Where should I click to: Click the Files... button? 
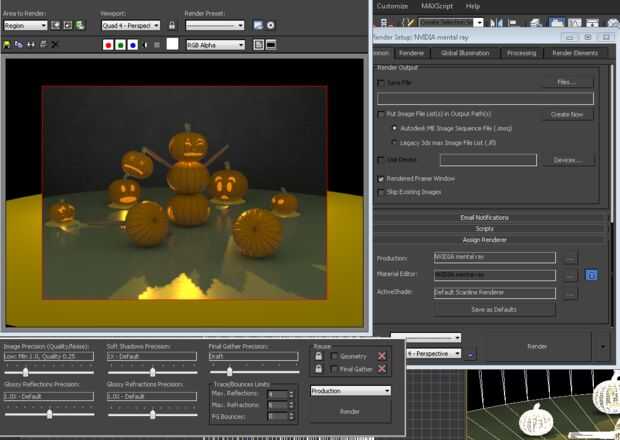click(567, 82)
